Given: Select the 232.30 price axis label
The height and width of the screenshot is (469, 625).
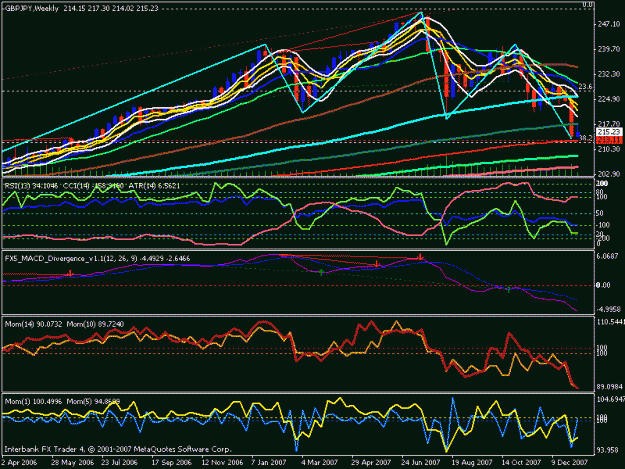Looking at the screenshot, I should [609, 74].
